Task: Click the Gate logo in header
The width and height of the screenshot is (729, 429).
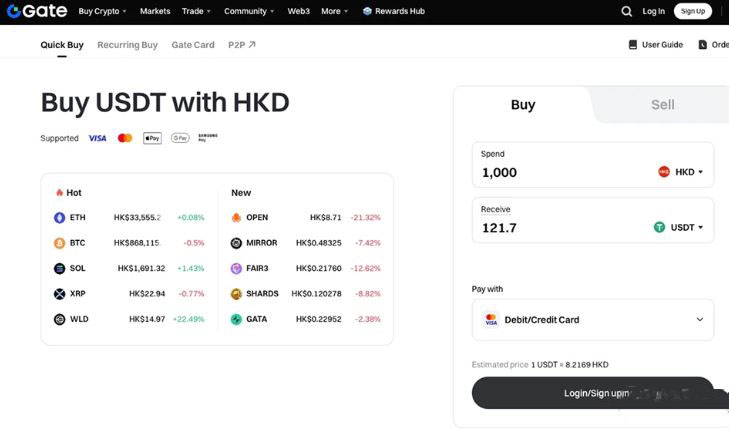Action: coord(35,11)
